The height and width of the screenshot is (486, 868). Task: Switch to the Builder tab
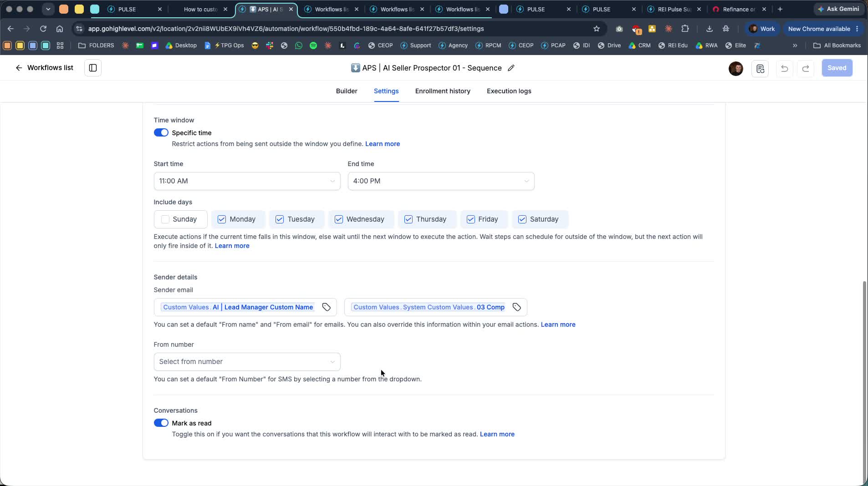pos(347,91)
